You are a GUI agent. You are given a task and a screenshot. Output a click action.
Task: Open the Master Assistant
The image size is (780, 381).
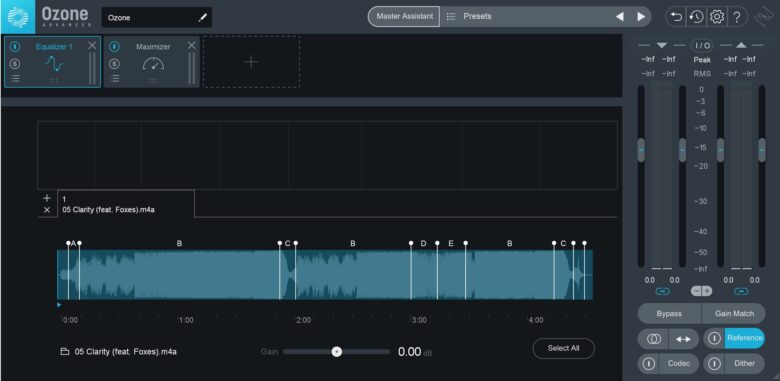pos(404,16)
